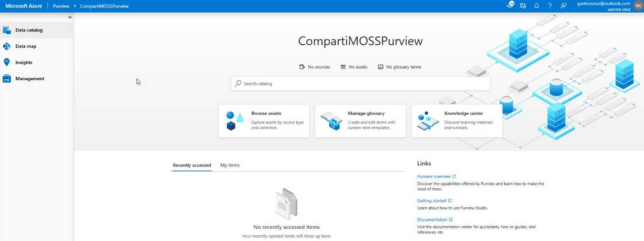644x241 pixels.
Task: Open the help question mark icon
Action: 550,6
